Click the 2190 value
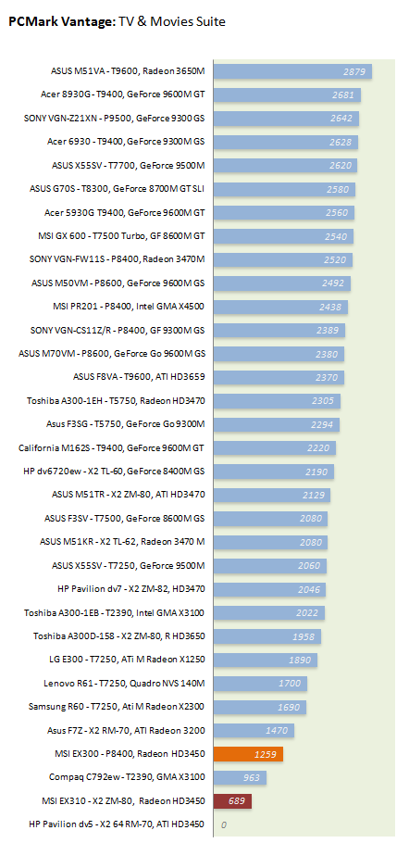Image resolution: width=409 pixels, height=868 pixels. coord(316,472)
